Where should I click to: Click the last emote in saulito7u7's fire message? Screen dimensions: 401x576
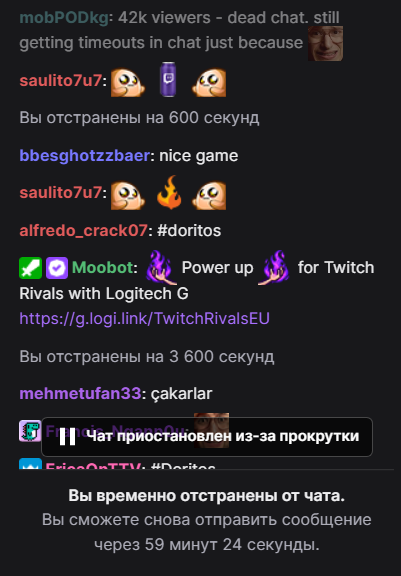tap(209, 195)
